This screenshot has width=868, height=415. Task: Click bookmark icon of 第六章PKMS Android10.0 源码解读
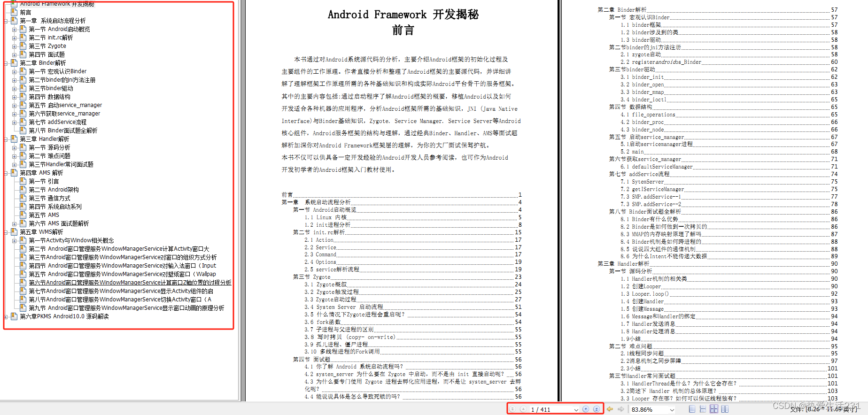(x=14, y=316)
